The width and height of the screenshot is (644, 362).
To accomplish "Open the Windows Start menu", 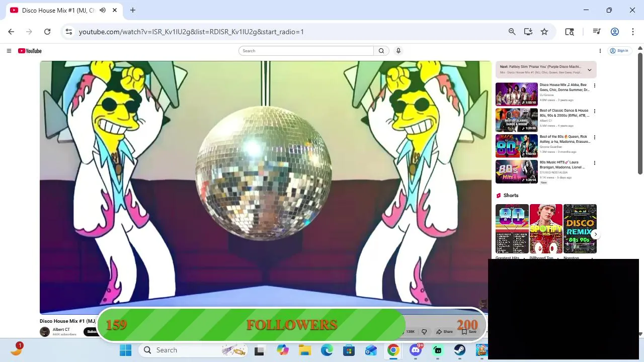I will [125, 350].
